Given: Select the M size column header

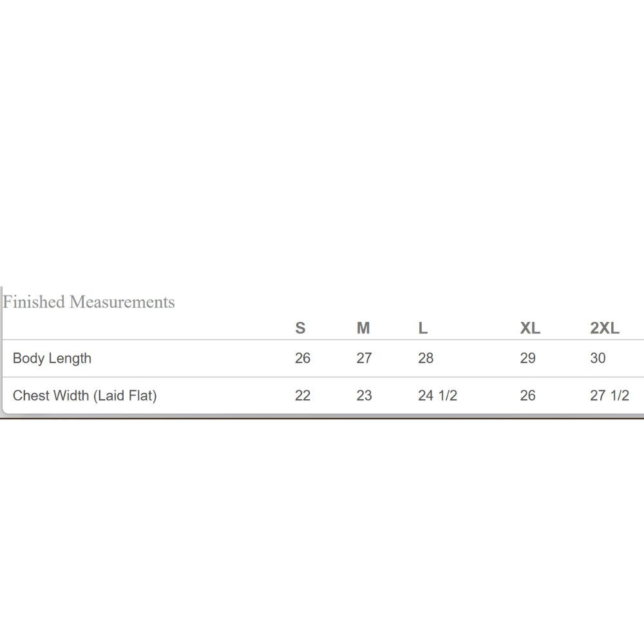Looking at the screenshot, I should [x=363, y=328].
